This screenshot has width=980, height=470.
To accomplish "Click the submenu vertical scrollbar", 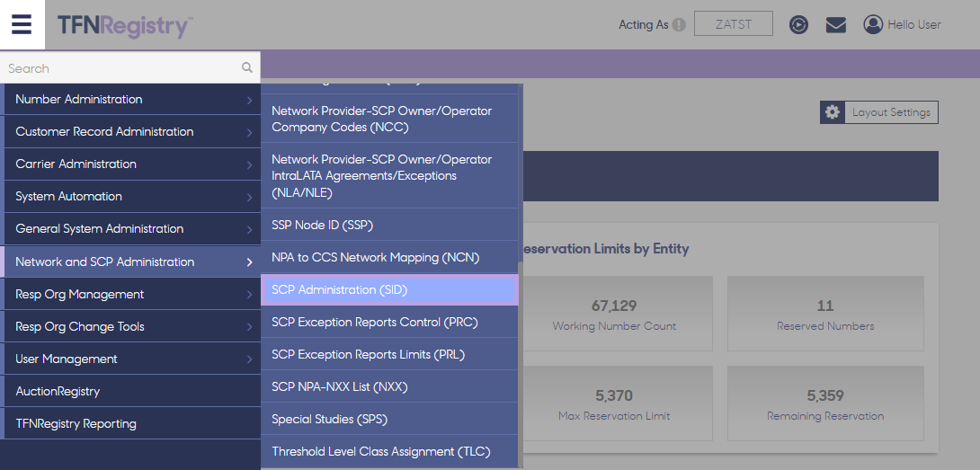I will (x=521, y=362).
